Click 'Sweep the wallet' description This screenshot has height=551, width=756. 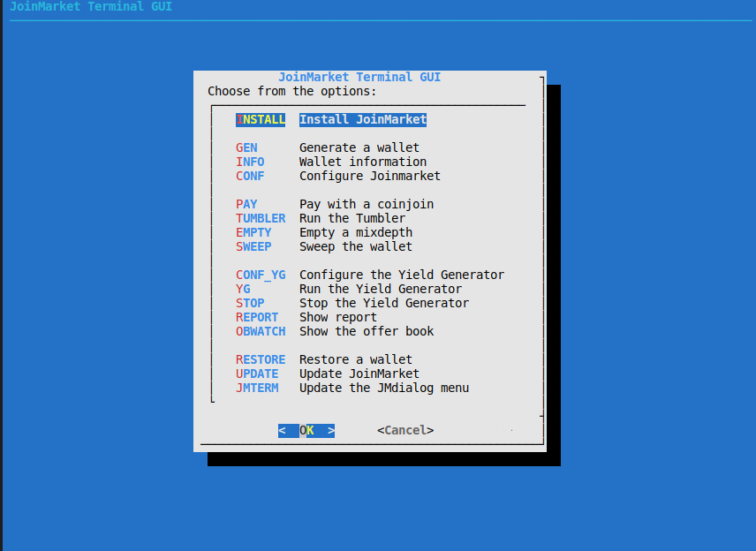pyautogui.click(x=356, y=246)
